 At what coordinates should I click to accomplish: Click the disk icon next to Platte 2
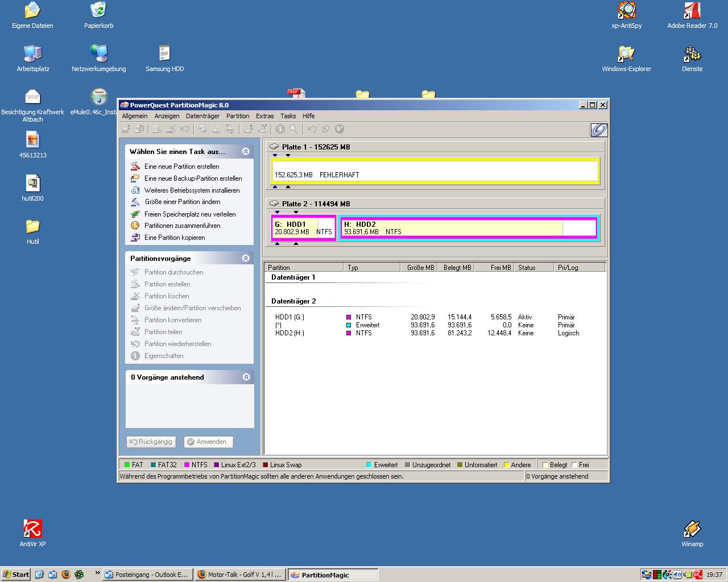coord(274,203)
